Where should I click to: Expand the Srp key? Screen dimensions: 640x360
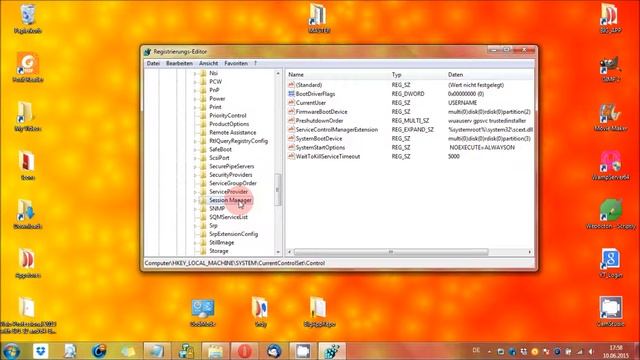pyautogui.click(x=195, y=226)
